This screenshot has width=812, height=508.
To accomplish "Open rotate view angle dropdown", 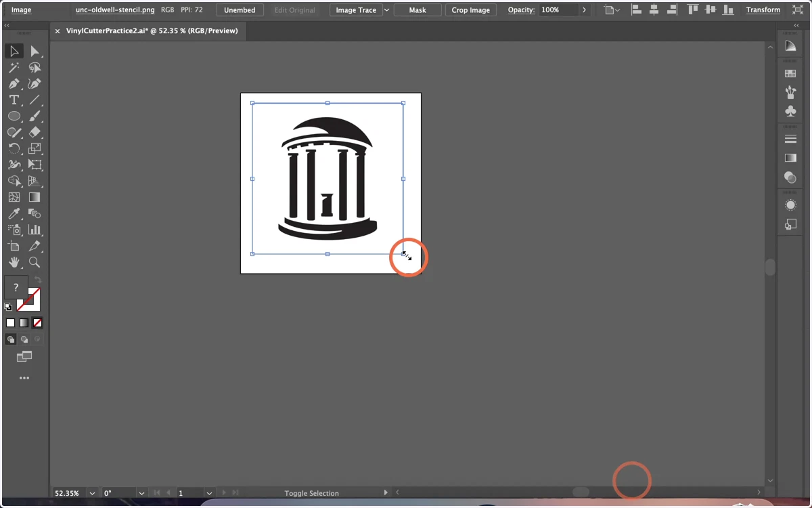I will point(141,493).
